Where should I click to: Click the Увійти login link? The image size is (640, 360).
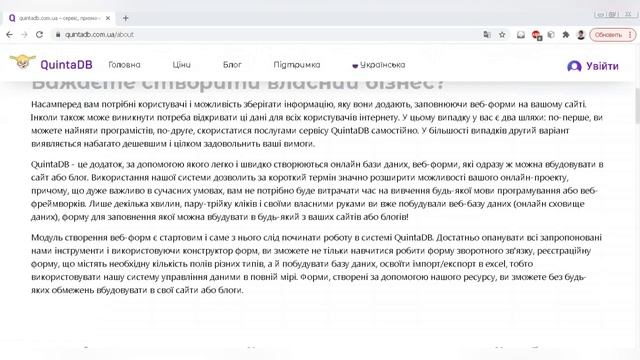pos(602,66)
